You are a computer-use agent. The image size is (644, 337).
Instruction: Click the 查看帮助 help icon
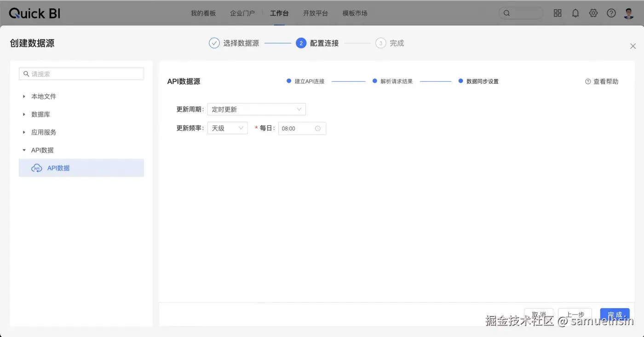tap(588, 81)
